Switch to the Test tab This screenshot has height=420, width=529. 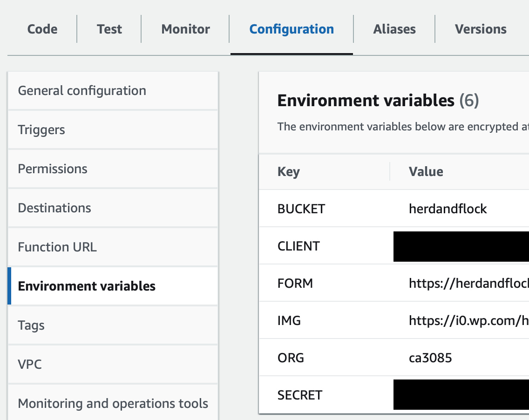pyautogui.click(x=109, y=29)
